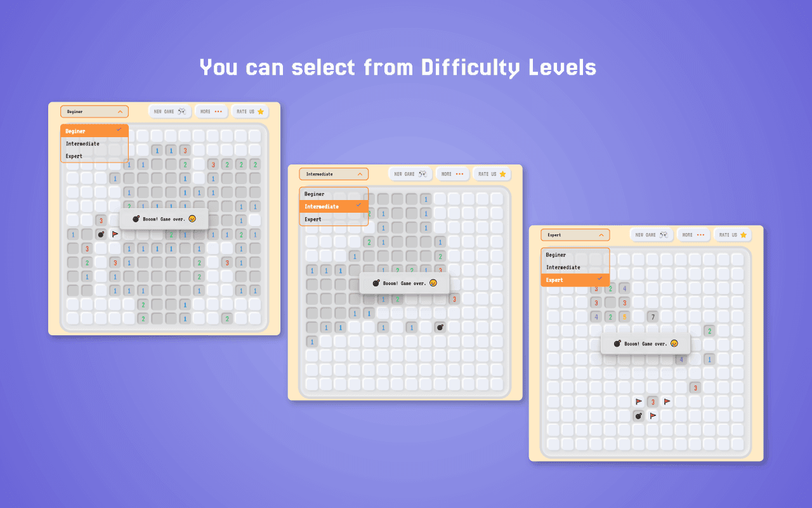The width and height of the screenshot is (812, 508).
Task: Choose Beginer in the Expert window list
Action: coord(575,255)
